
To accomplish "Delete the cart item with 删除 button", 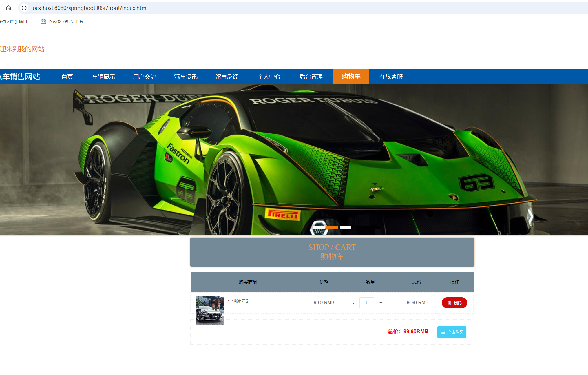I will (454, 303).
